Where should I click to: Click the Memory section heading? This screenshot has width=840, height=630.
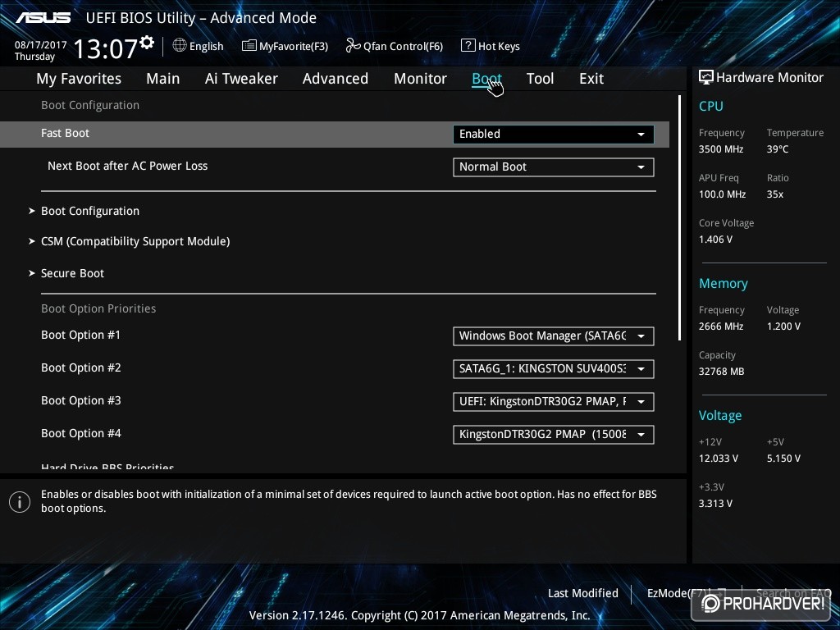723,283
